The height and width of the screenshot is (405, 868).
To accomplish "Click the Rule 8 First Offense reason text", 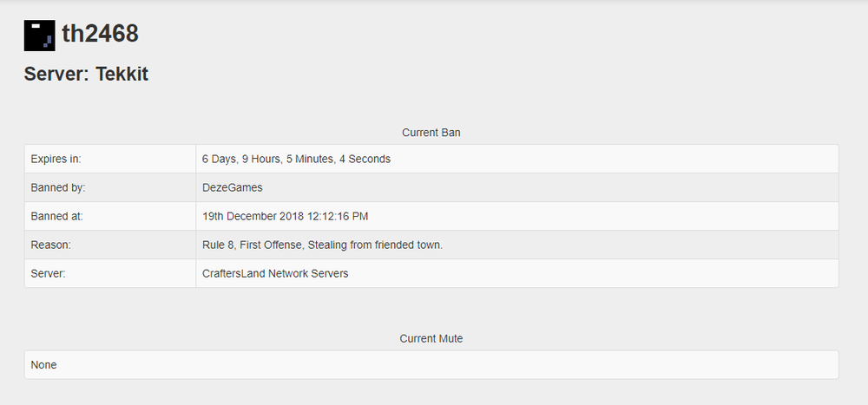I will click(x=322, y=245).
